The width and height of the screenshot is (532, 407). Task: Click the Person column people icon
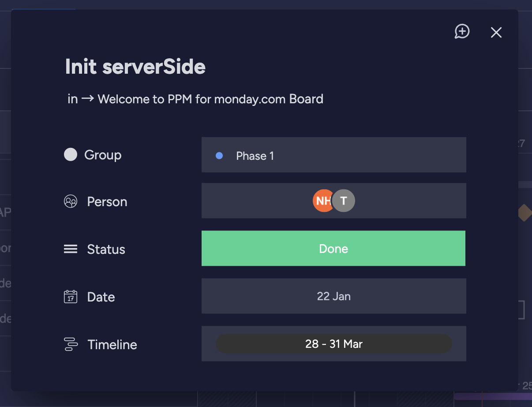tap(71, 202)
